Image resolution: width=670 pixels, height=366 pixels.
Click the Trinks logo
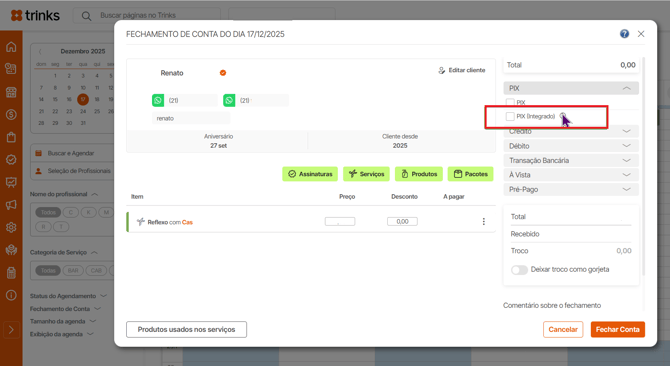pyautogui.click(x=35, y=15)
